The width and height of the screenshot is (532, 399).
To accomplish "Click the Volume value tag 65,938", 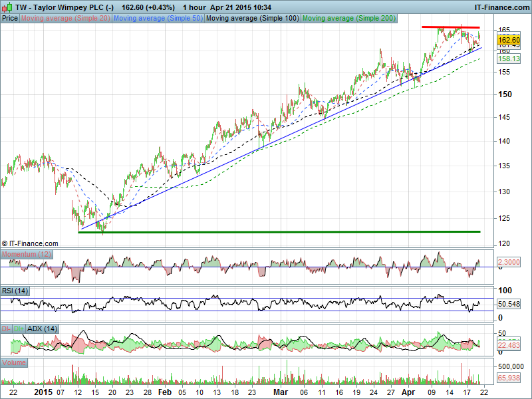I will pyautogui.click(x=508, y=377).
